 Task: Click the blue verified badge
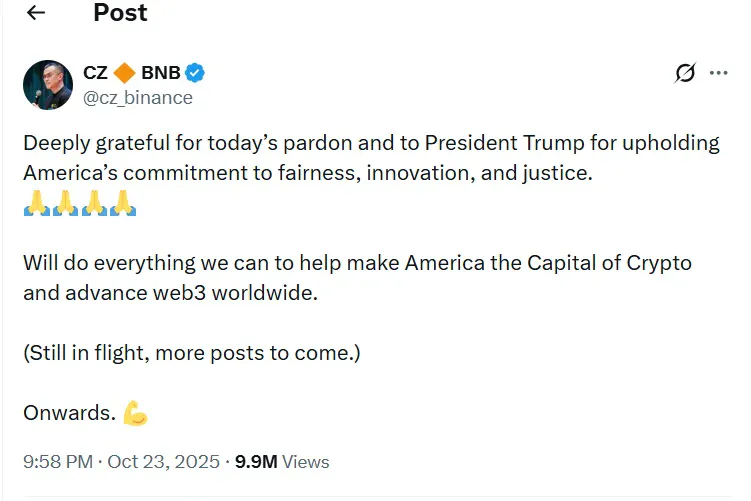196,73
